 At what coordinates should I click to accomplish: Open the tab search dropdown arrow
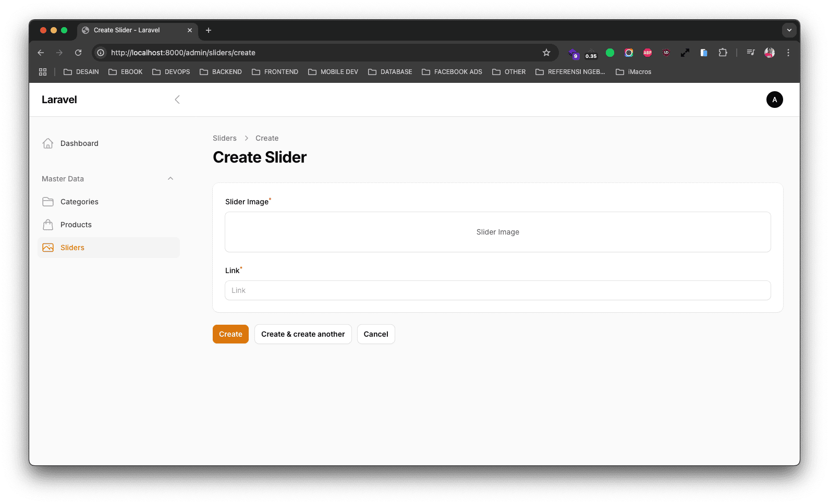click(789, 30)
